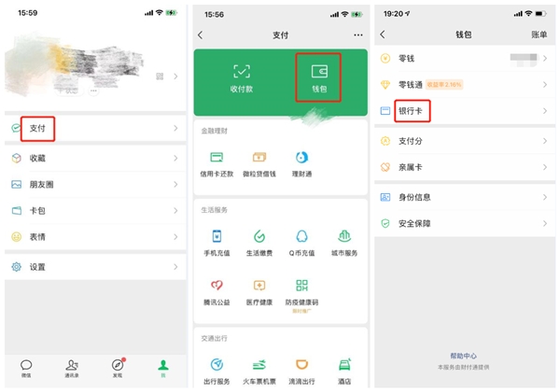This screenshot has width=560, height=392.
Task: Expand chevron on 身份信息 row
Action: tap(545, 197)
